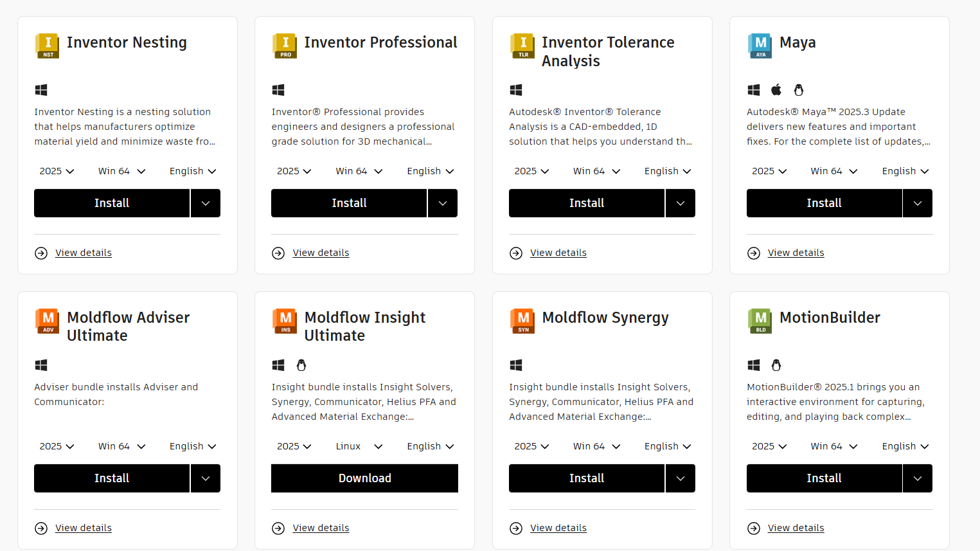Open the Linux platform dropdown for Moldflow Insight

click(x=359, y=446)
